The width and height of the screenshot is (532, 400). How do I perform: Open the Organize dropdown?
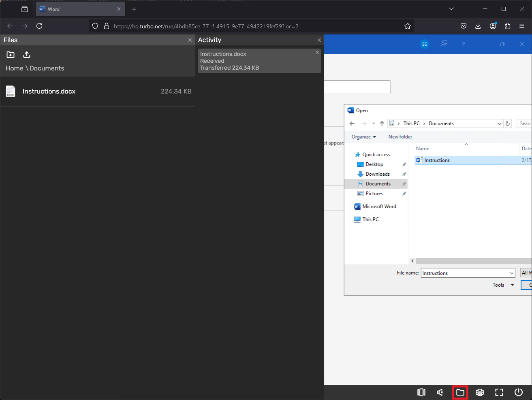click(363, 137)
